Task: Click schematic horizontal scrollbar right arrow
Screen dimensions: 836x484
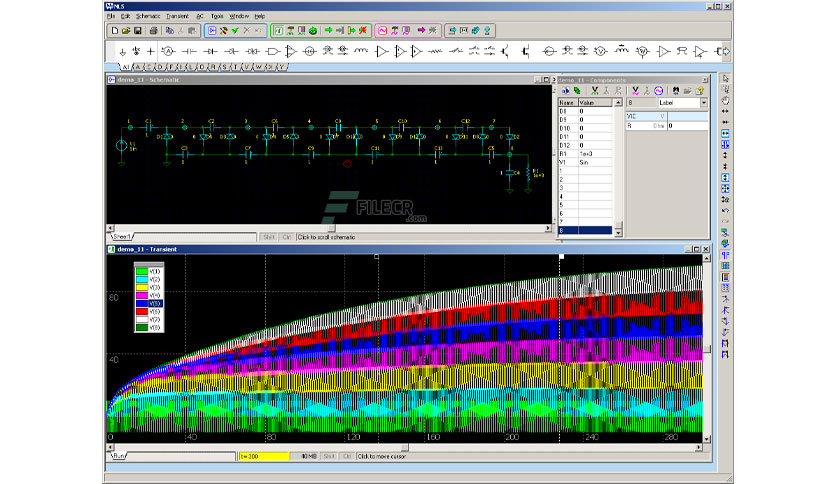Action: [x=548, y=228]
